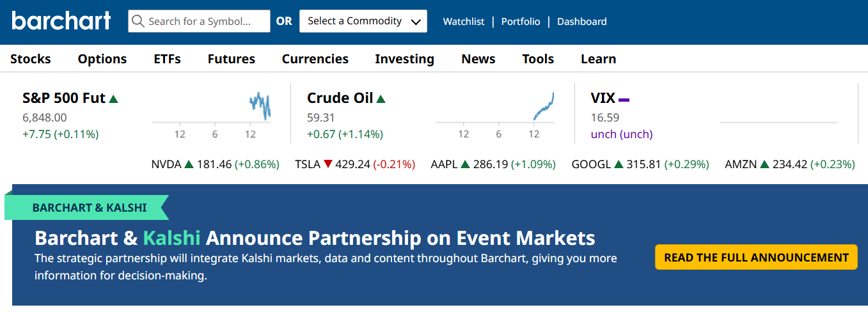Click the magnifier icon in the search box

138,21
